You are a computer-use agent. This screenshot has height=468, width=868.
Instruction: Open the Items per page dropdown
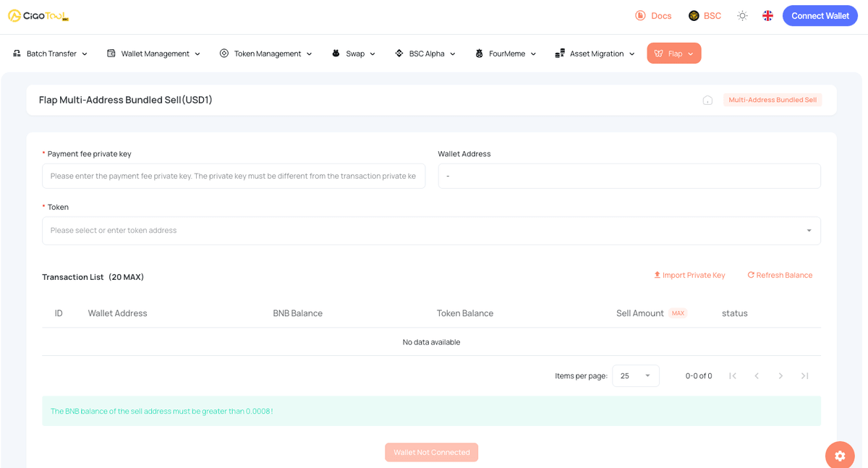pyautogui.click(x=636, y=376)
